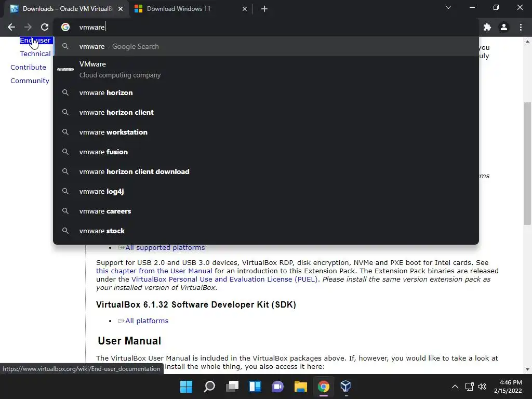Select the VMware Cloud computing company suggestion

pos(266,69)
